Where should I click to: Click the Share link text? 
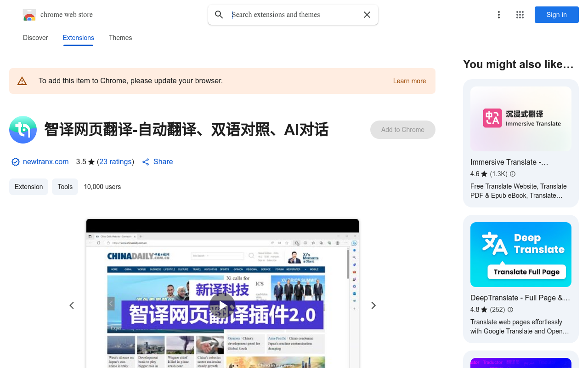(163, 162)
